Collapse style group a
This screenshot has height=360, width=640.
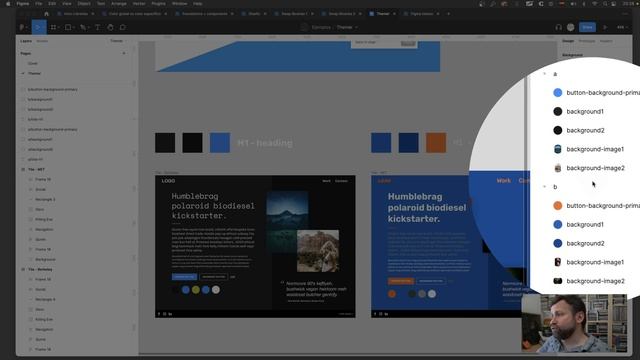544,74
